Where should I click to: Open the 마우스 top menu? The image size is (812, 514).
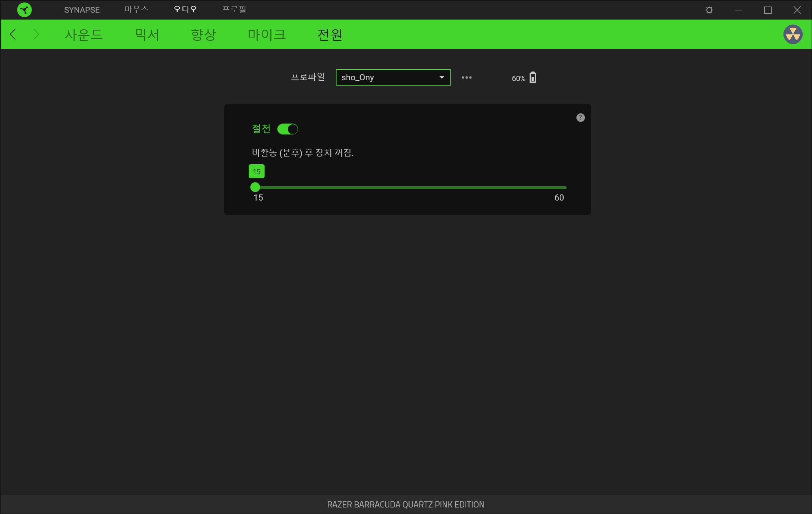click(x=136, y=9)
